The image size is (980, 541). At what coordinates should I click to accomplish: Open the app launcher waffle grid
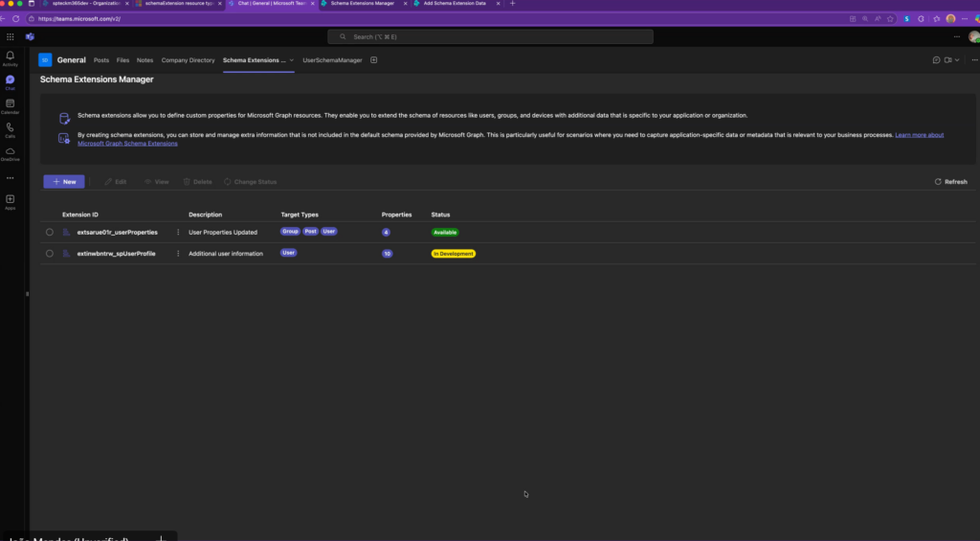(10, 37)
